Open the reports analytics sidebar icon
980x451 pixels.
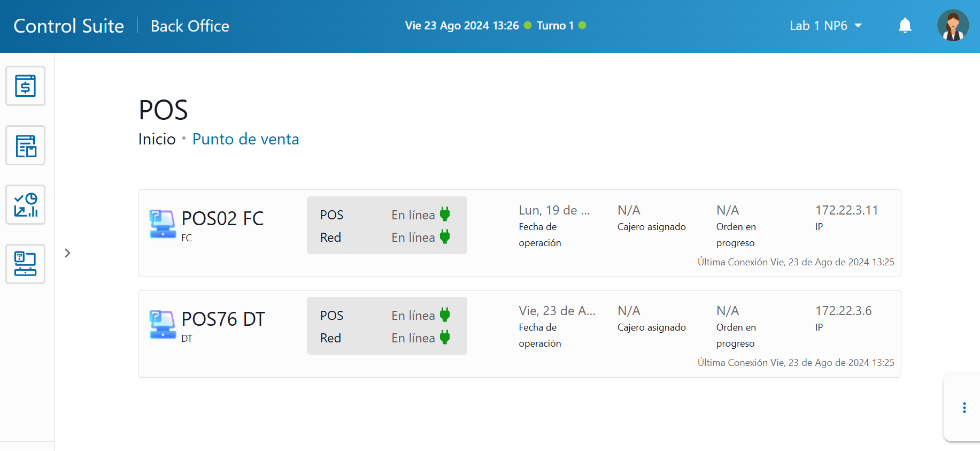(25, 205)
